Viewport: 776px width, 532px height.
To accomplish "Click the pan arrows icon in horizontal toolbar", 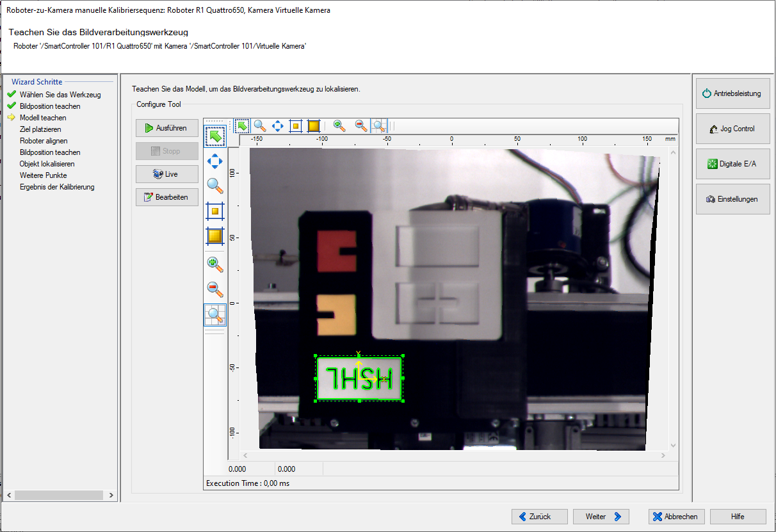I will [x=278, y=126].
